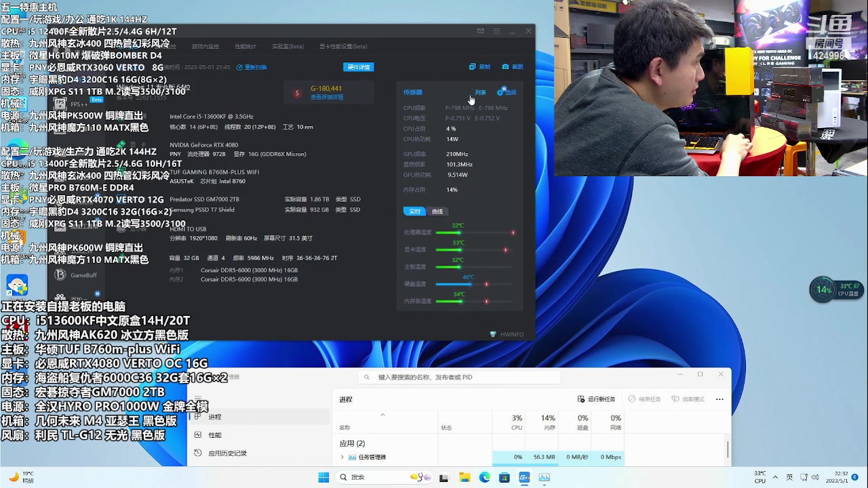This screenshot has width=868, height=488.
Task: Click the floating 14% CPU temperature widget
Action: tap(837, 290)
